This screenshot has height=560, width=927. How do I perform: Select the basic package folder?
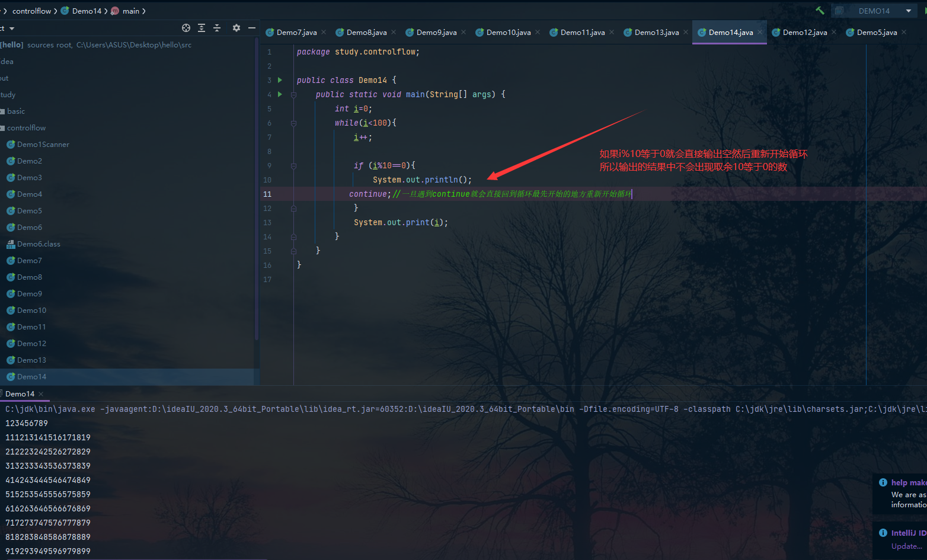tap(16, 111)
